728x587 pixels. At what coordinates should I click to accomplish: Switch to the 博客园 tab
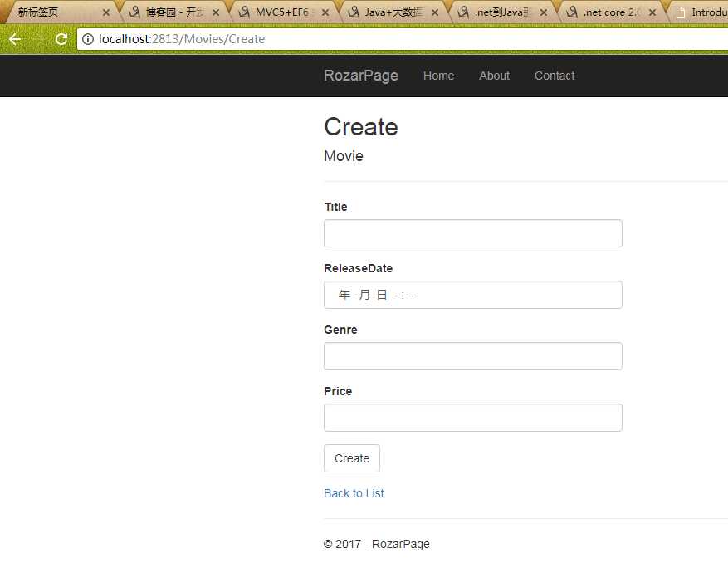pyautogui.click(x=174, y=12)
